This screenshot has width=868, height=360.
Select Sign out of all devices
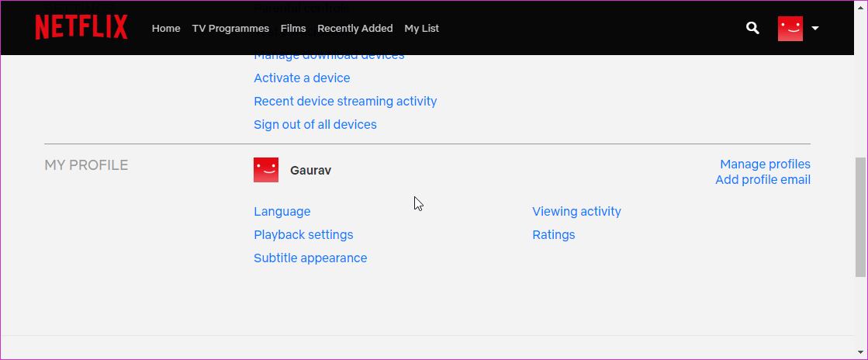coord(315,125)
